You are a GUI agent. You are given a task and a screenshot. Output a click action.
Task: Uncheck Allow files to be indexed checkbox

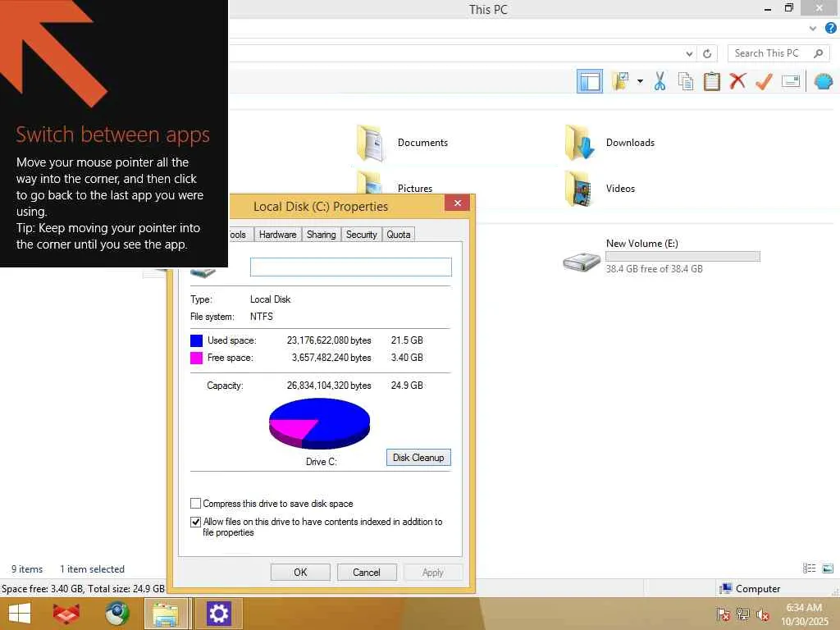[x=195, y=522]
